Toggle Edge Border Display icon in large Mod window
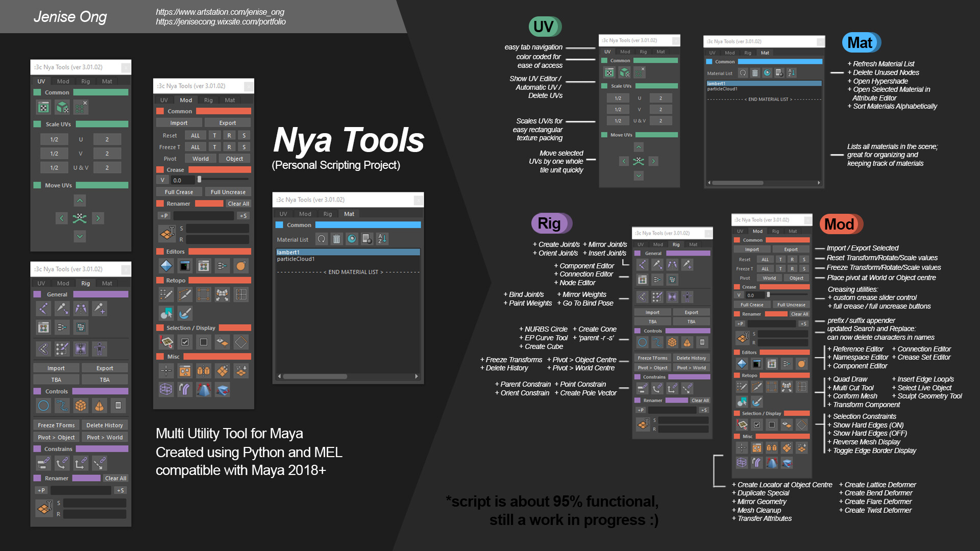This screenshot has height=551, width=980. click(241, 342)
